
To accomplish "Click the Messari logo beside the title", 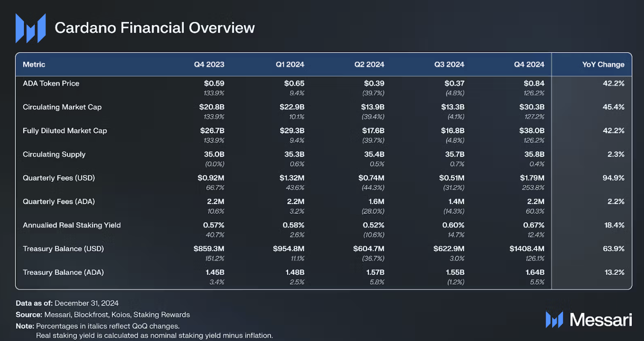I will tap(30, 28).
